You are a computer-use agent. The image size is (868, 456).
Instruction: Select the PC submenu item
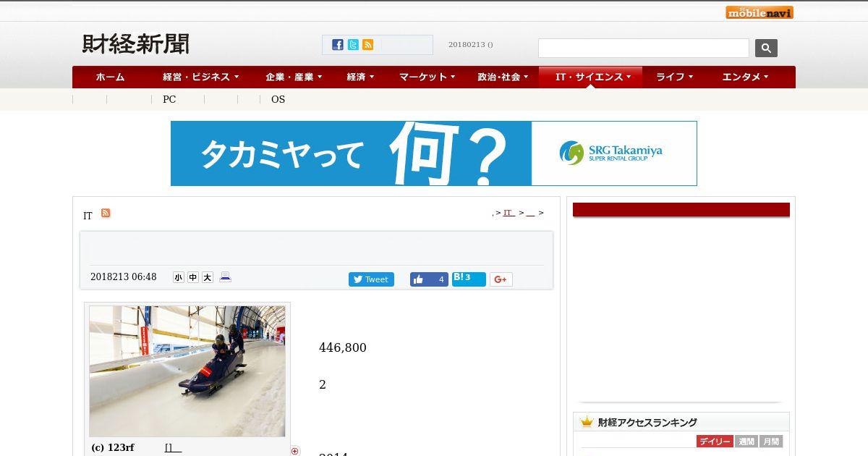click(169, 99)
